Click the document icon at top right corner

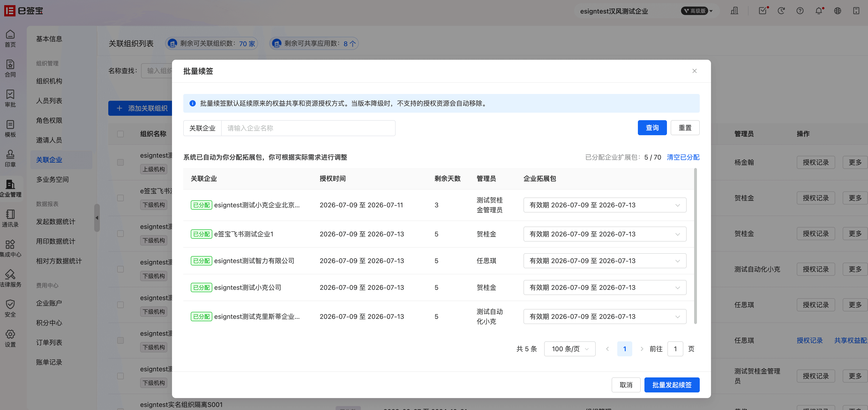click(x=856, y=11)
